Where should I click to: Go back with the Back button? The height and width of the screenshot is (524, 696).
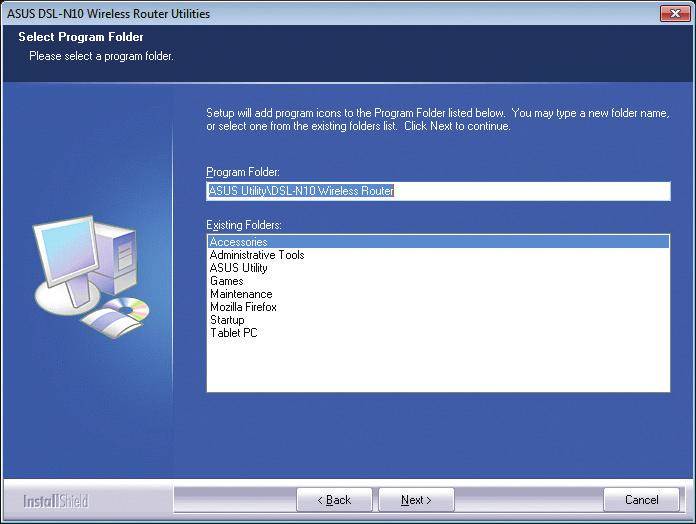(334, 500)
